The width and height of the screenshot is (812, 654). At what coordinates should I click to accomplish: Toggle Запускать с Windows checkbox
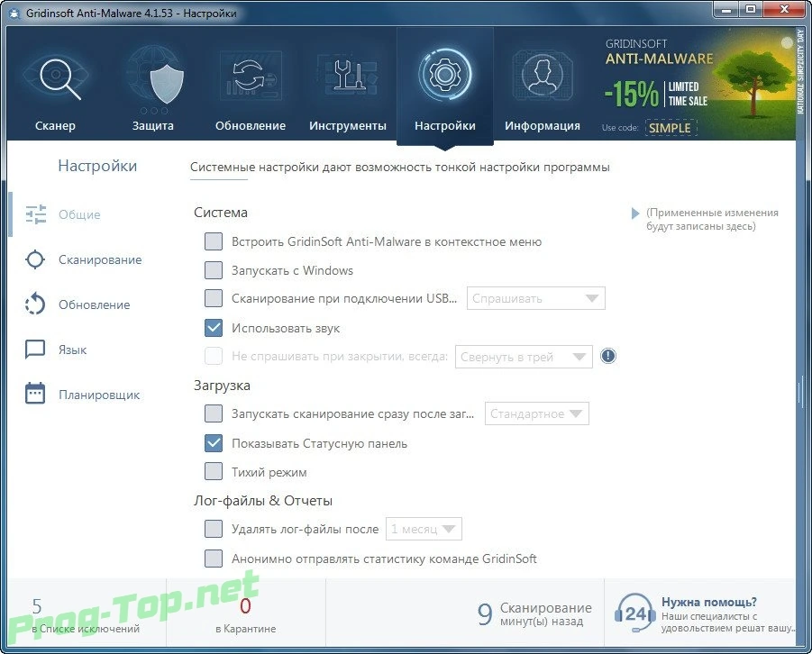coord(214,269)
